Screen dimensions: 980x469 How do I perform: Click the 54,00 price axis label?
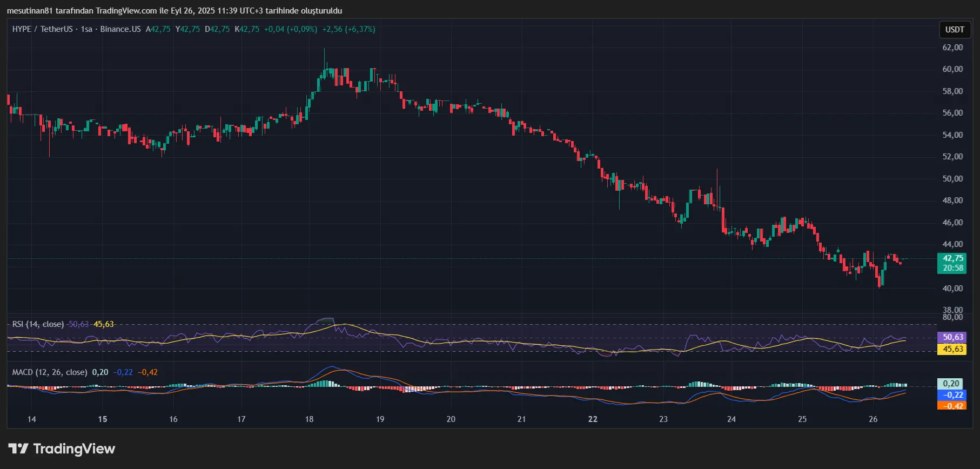coord(952,135)
